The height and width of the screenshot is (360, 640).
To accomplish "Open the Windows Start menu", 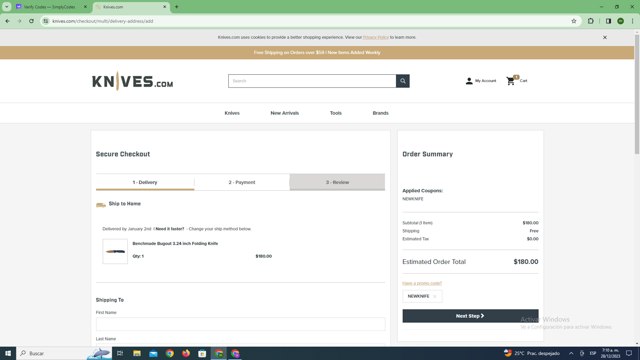I will coord(8,353).
